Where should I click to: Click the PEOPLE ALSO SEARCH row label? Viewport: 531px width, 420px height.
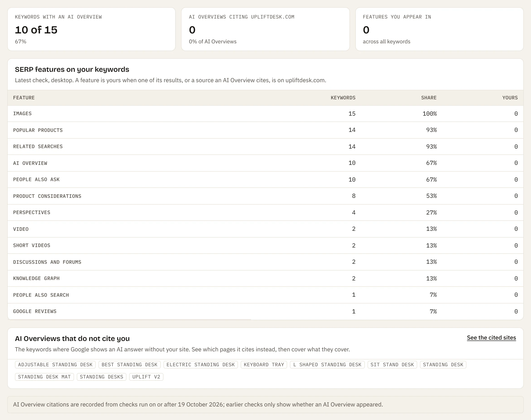(41, 295)
